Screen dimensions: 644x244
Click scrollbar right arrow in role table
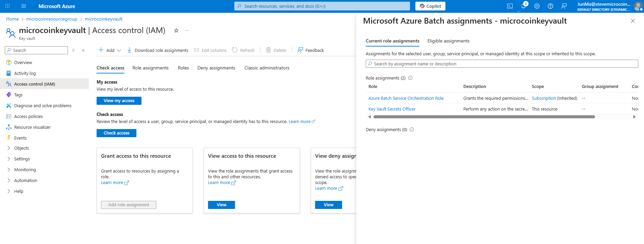click(x=634, y=117)
